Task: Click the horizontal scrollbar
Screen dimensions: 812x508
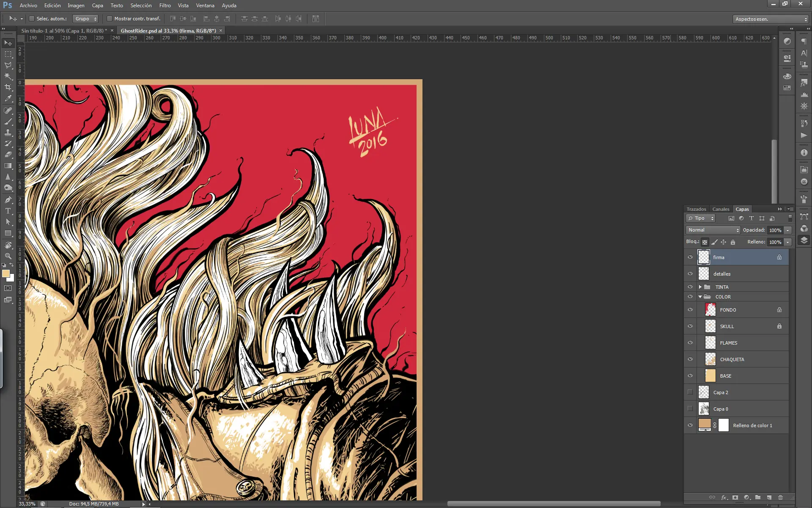Action: coord(554,504)
